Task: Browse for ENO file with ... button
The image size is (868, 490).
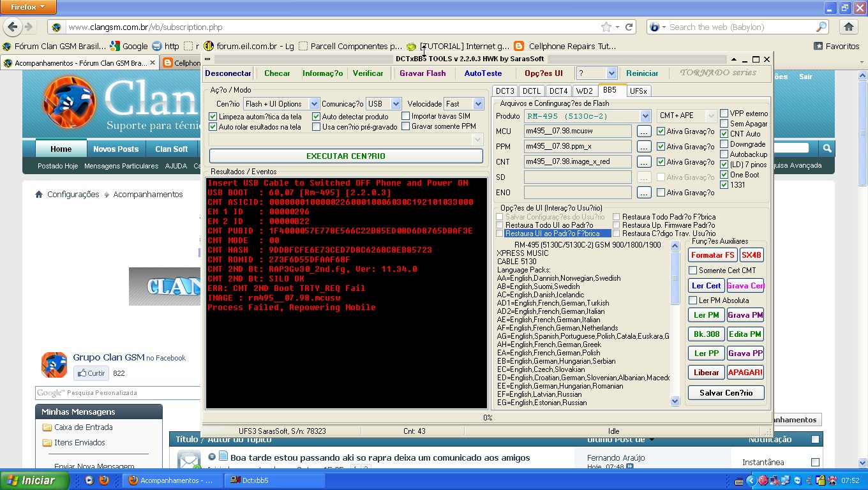Action: [x=644, y=193]
